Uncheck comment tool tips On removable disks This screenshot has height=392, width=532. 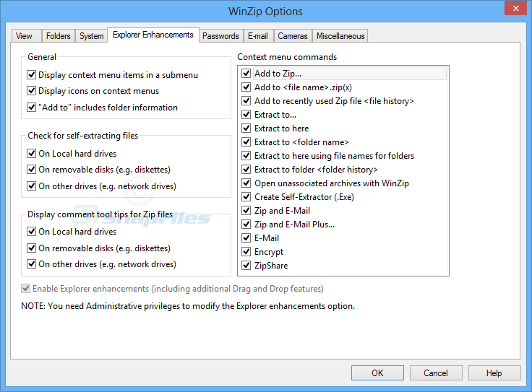[32, 248]
